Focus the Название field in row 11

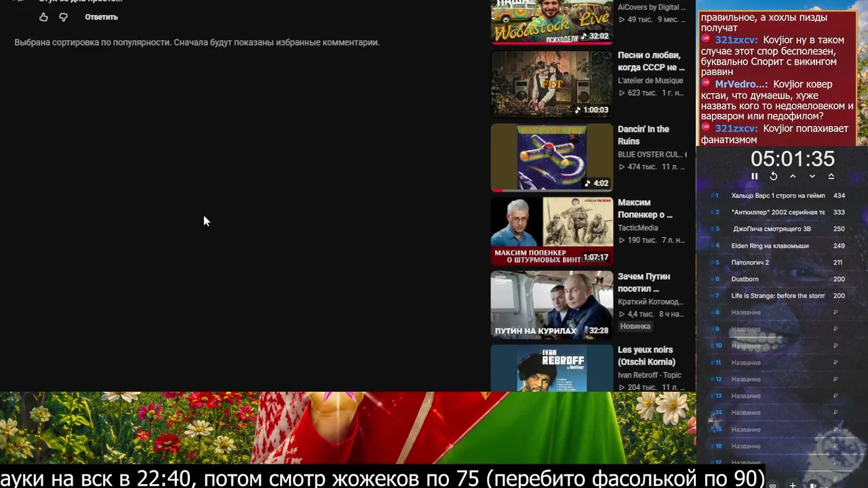pos(778,363)
